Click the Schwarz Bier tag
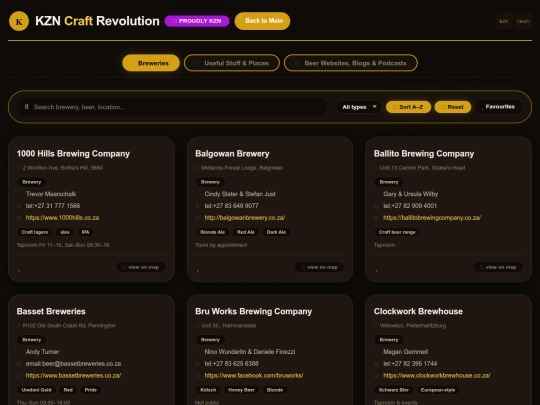540x405 pixels. tap(394, 390)
